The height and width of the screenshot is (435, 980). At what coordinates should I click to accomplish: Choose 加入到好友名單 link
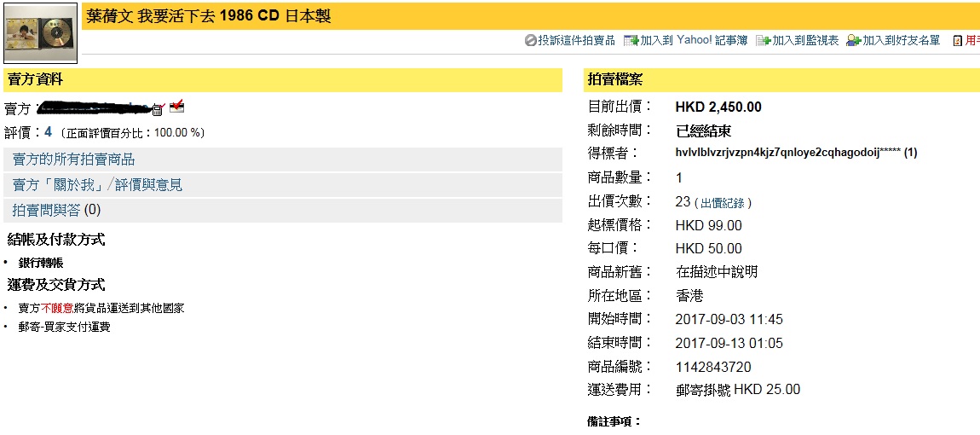click(902, 41)
